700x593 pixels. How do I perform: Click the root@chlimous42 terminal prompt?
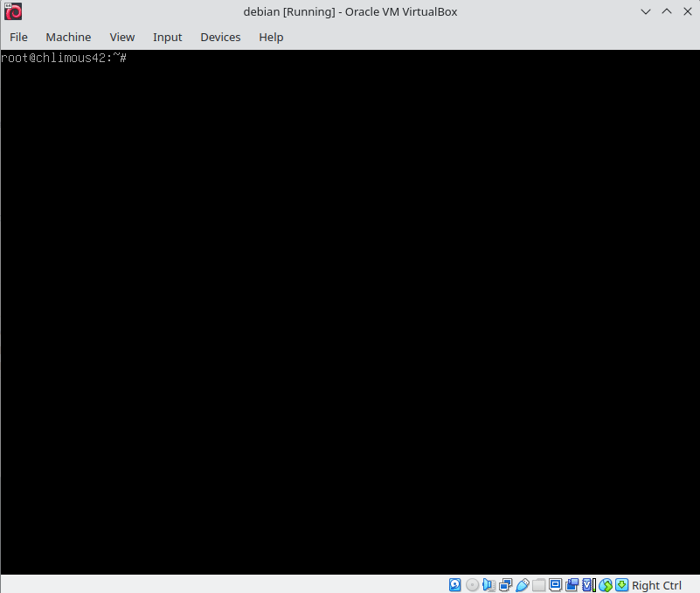[64, 58]
